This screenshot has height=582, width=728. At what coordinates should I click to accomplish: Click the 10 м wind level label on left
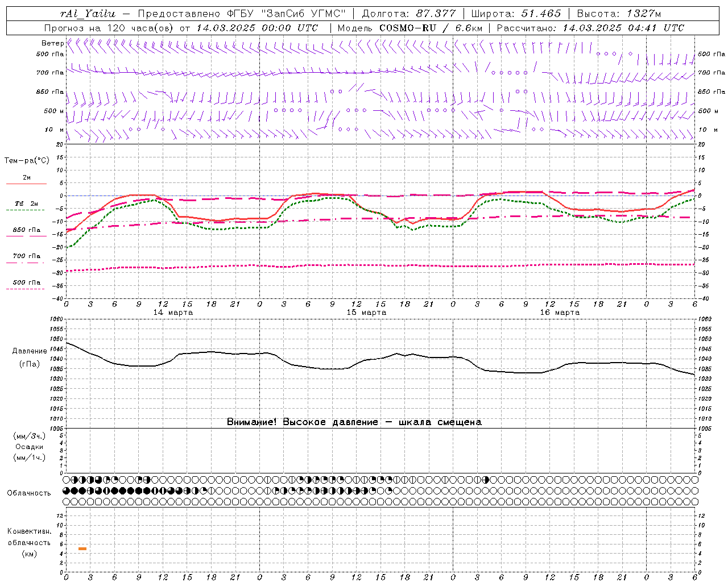(54, 130)
